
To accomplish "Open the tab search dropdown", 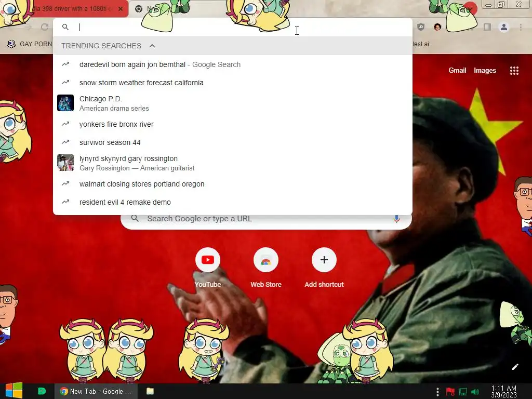I will pos(471,8).
